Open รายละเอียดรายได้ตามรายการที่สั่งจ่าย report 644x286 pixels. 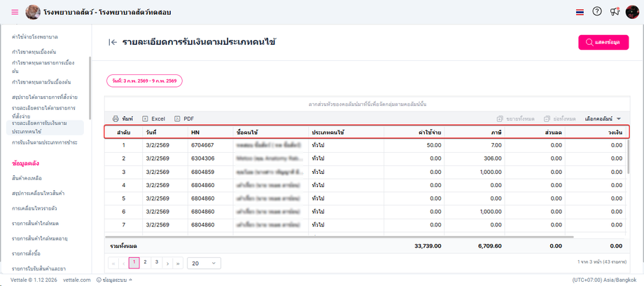[43, 112]
